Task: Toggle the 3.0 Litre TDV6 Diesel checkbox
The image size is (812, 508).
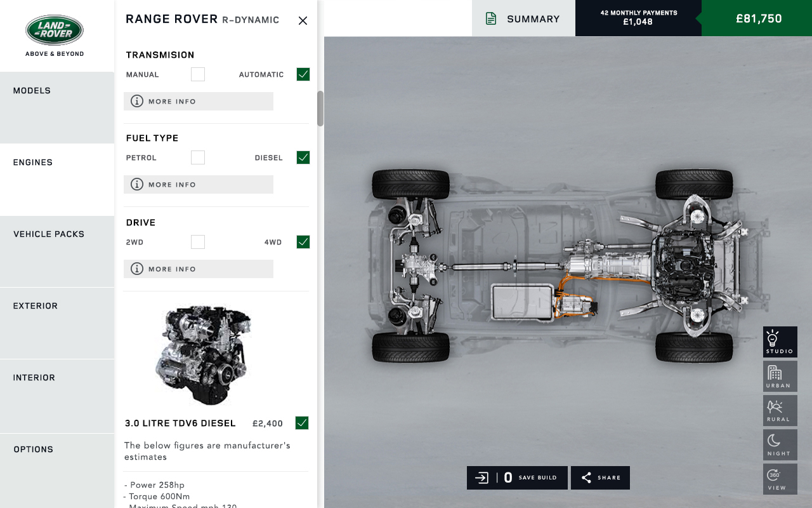Action: click(x=302, y=423)
